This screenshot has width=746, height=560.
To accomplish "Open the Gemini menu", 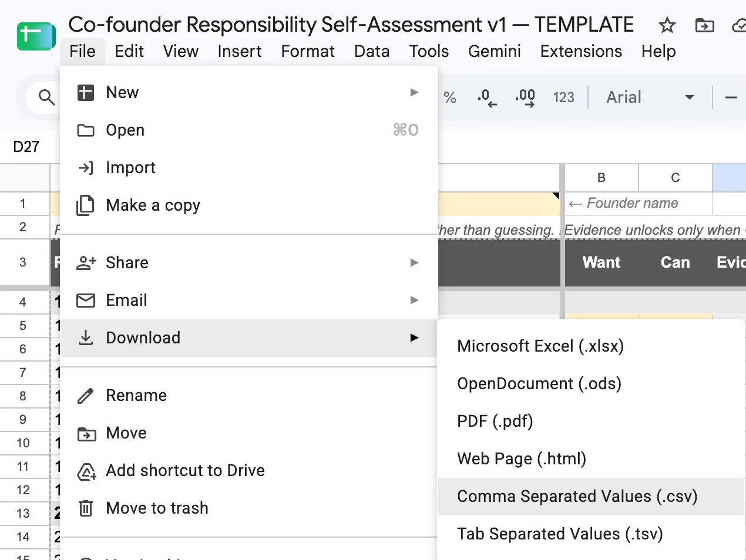I will click(495, 52).
